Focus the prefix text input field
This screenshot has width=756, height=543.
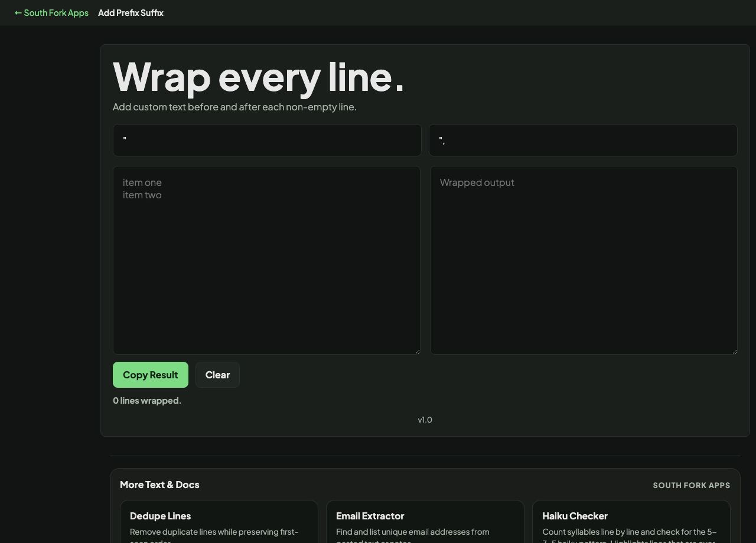tap(267, 140)
